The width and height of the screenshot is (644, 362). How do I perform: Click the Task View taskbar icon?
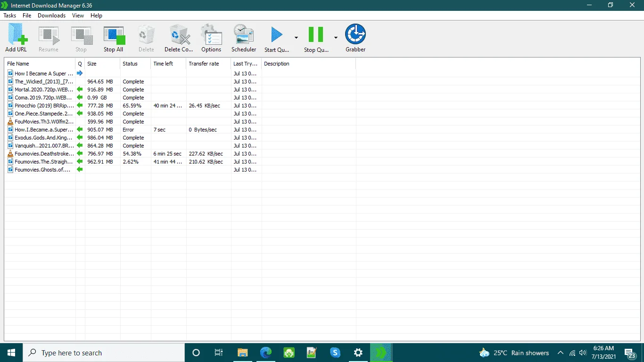click(x=219, y=353)
